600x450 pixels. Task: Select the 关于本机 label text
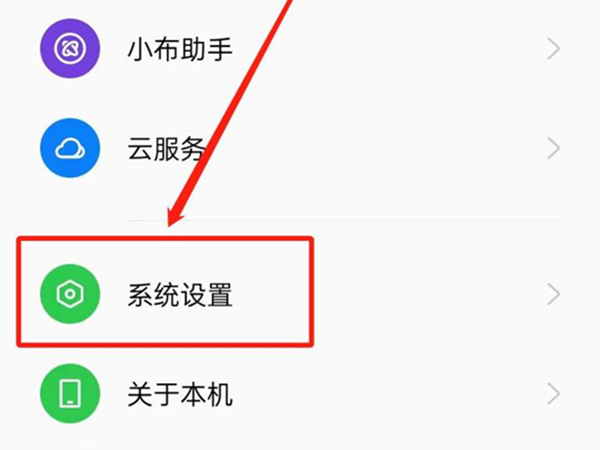point(180,394)
